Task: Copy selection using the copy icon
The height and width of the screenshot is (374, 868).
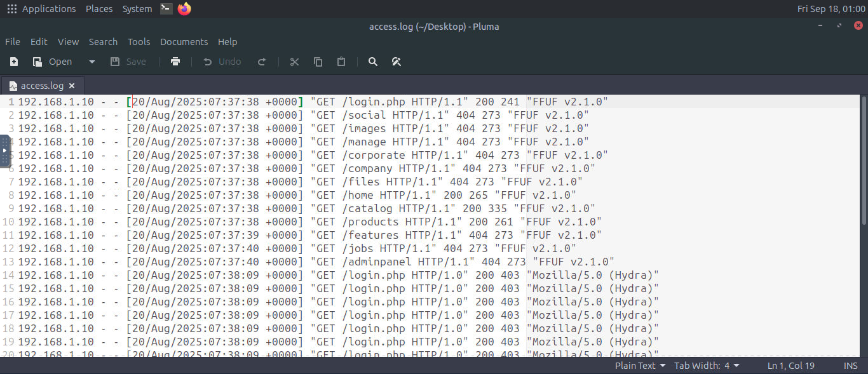Action: 318,62
